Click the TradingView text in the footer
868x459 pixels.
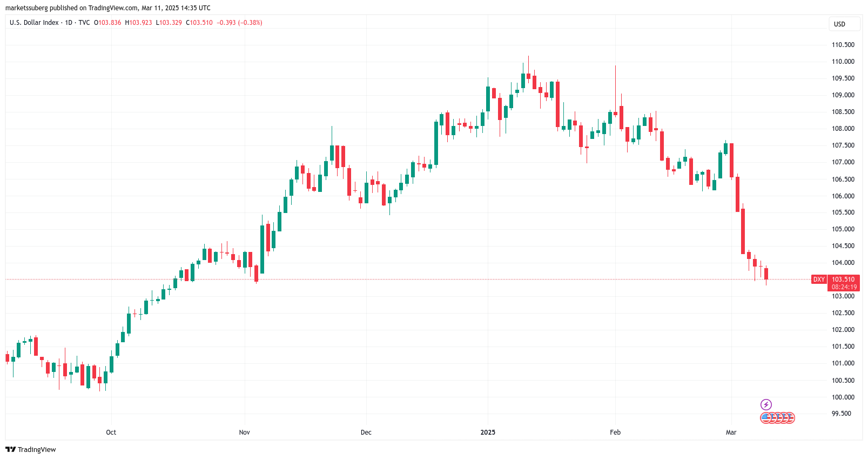pyautogui.click(x=37, y=450)
